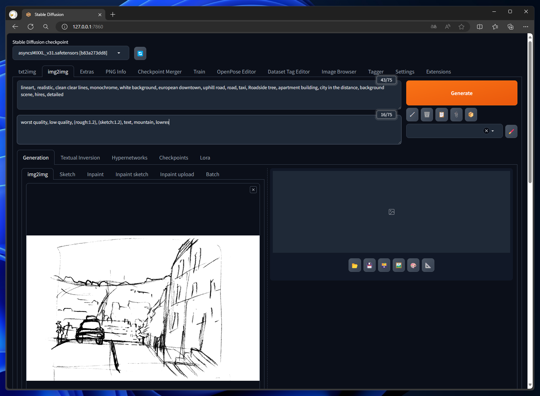
Task: Open the Dataset Tag Editor tab
Action: 289,72
